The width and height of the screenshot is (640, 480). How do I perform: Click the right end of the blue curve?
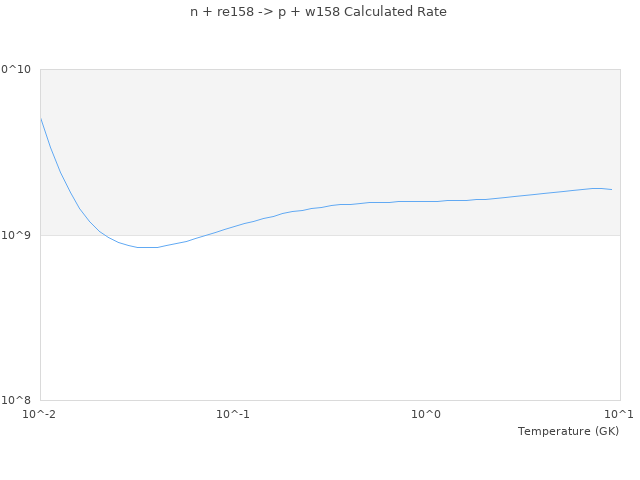(x=611, y=189)
